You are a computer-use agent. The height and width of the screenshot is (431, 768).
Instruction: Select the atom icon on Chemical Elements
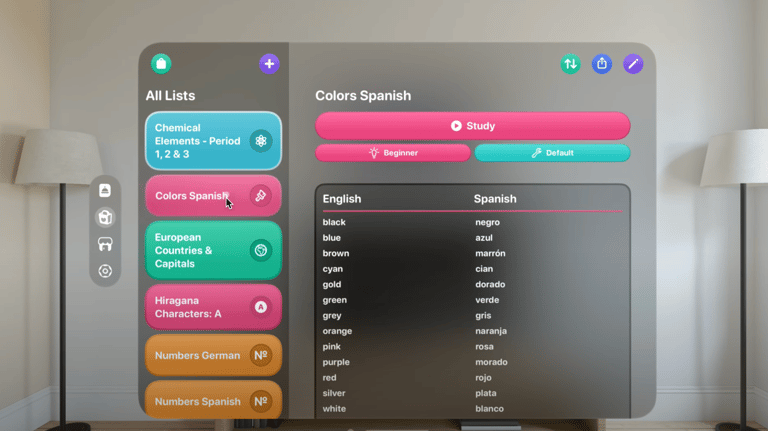(261, 141)
